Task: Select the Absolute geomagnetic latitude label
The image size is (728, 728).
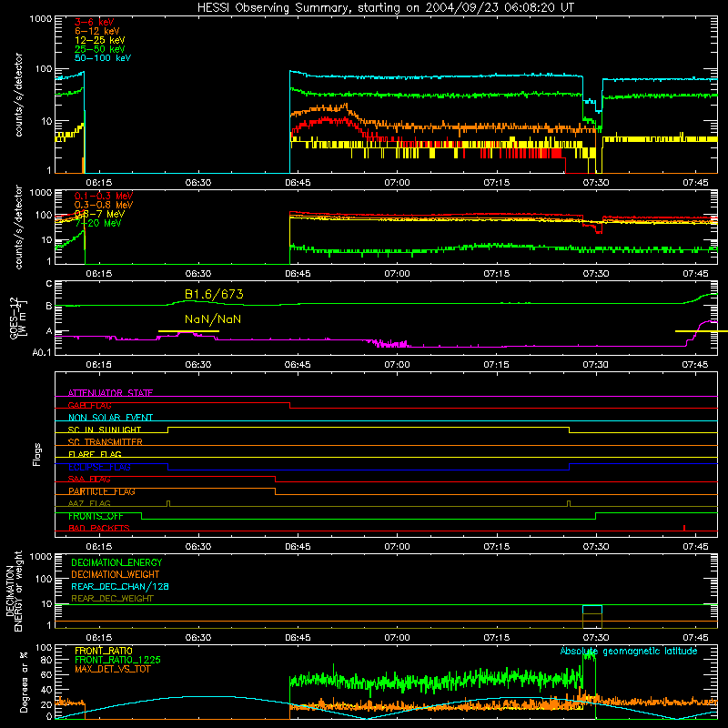Action: pyautogui.click(x=629, y=651)
